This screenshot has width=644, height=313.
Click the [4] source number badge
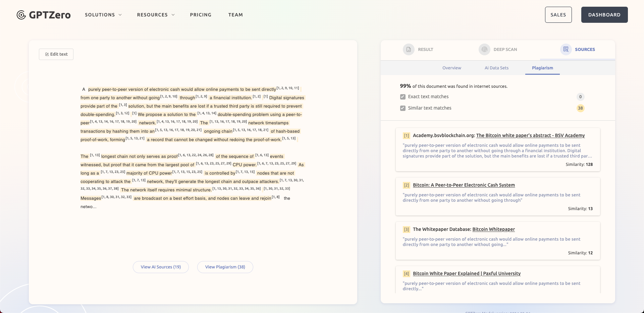pyautogui.click(x=407, y=274)
